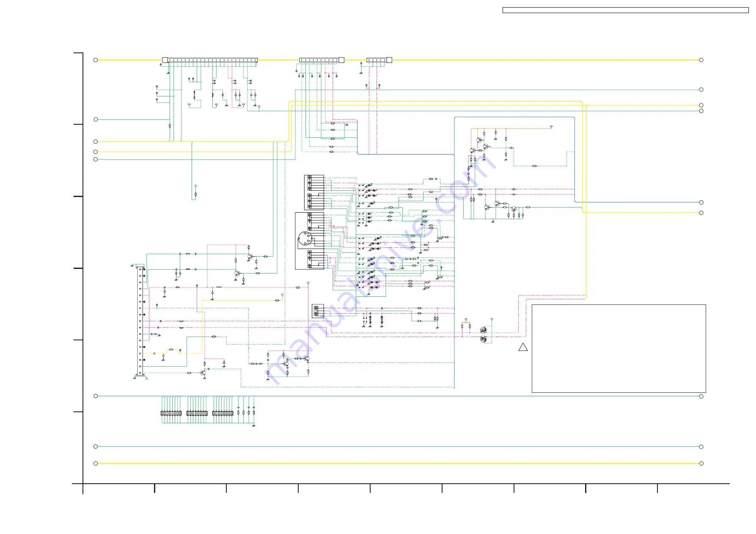The image size is (756, 534).
Task: Click the circular mini-DIN connector symbol
Action: point(305,239)
